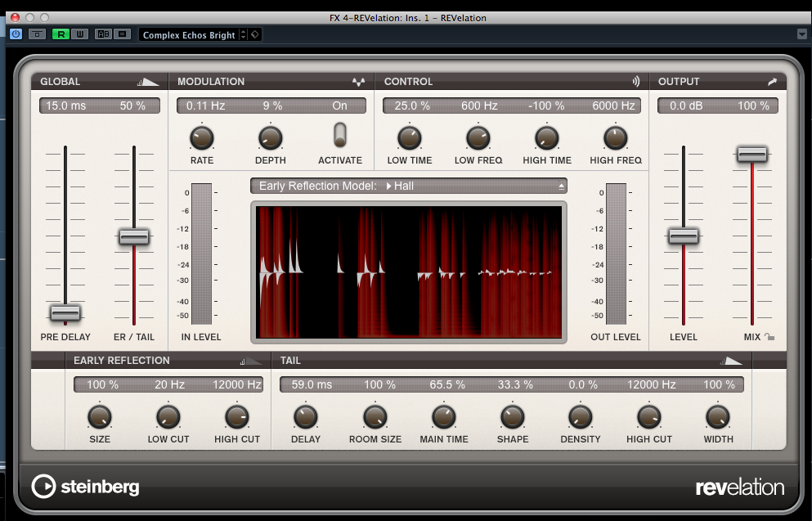Click the High Freq knob
812x521 pixels.
tap(616, 138)
